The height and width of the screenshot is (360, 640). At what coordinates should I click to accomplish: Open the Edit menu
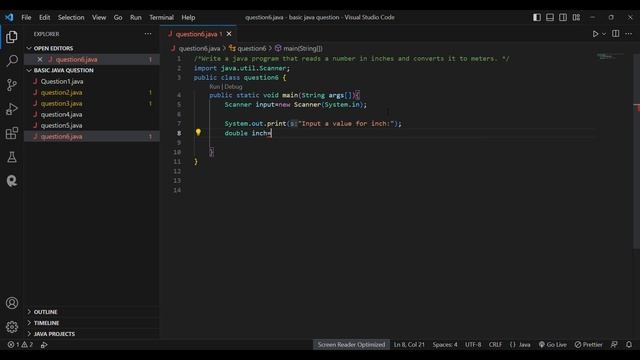(x=44, y=17)
